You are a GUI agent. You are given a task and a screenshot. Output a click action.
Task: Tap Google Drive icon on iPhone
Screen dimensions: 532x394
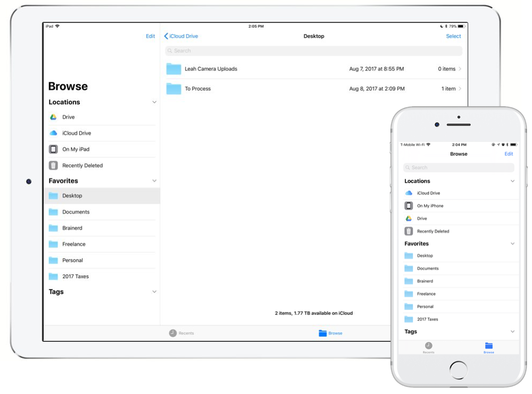pyautogui.click(x=409, y=219)
